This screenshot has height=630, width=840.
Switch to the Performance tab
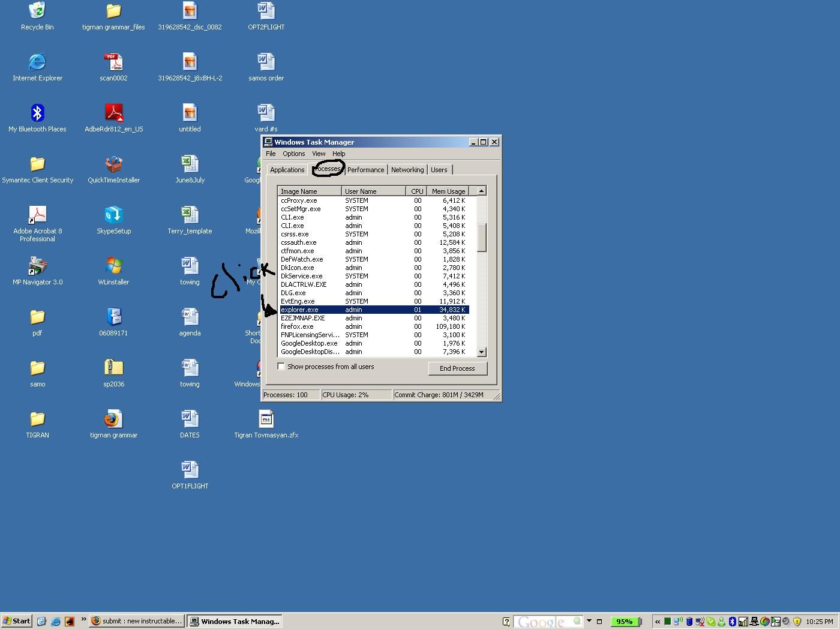(x=365, y=170)
